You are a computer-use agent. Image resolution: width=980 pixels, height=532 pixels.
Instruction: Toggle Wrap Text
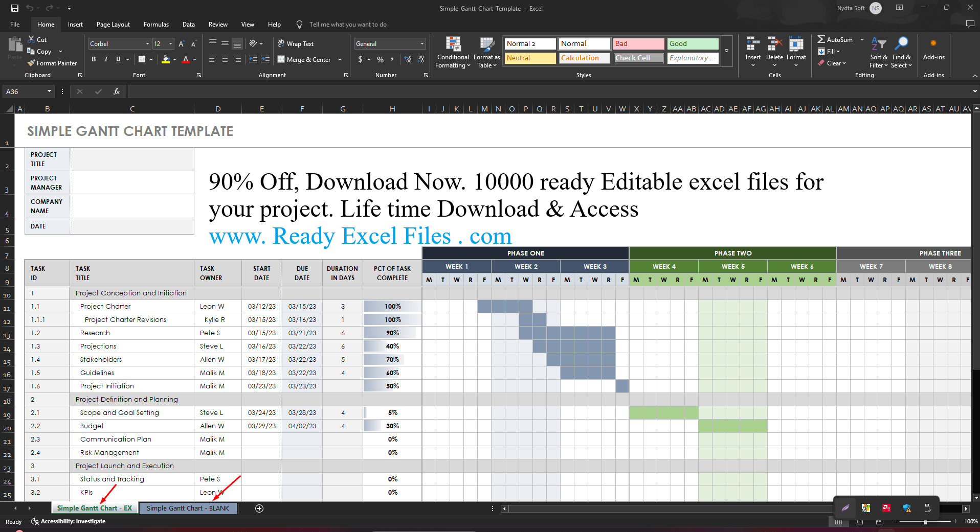click(296, 44)
